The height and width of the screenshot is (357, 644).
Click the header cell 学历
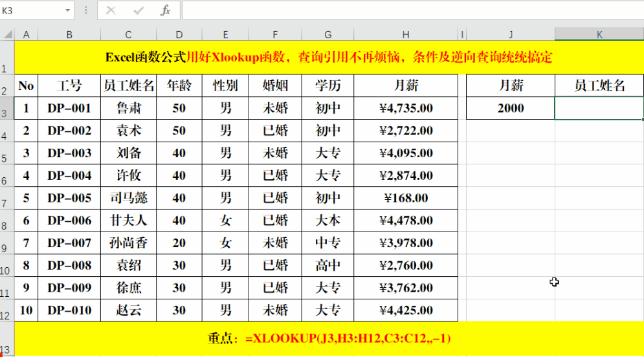(328, 86)
